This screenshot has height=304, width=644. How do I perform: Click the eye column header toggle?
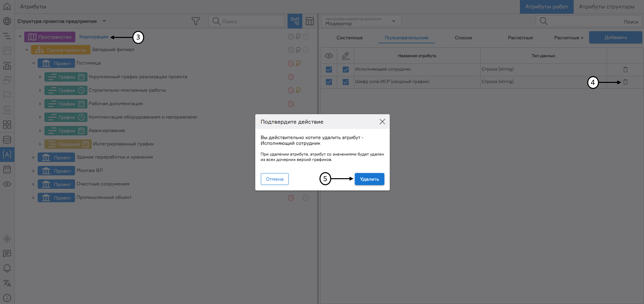click(x=329, y=55)
